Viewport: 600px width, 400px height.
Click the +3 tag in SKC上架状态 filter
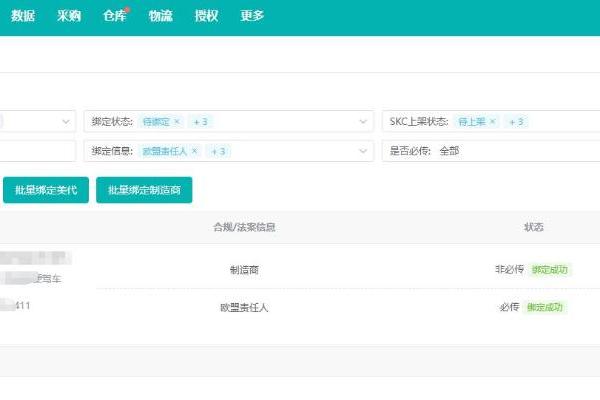(515, 122)
